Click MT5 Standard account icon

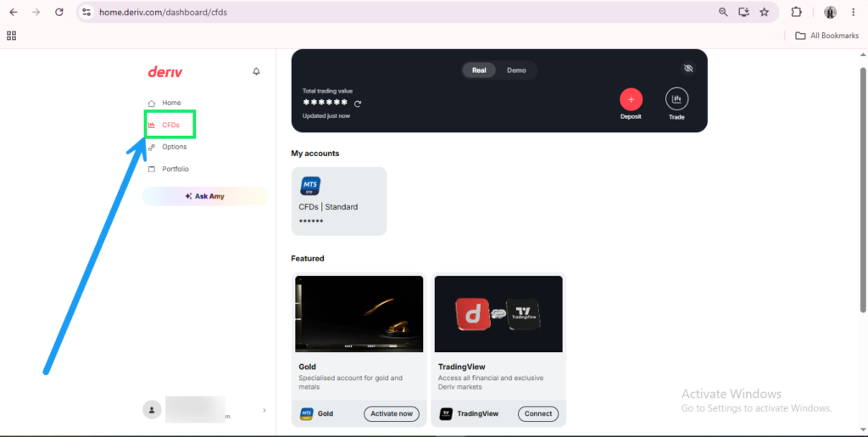pos(310,186)
